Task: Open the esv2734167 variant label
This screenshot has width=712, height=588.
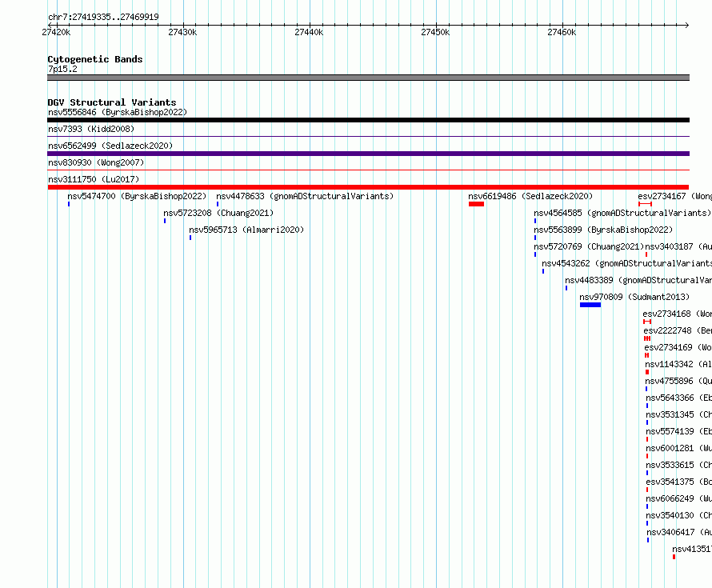Action: tap(674, 196)
